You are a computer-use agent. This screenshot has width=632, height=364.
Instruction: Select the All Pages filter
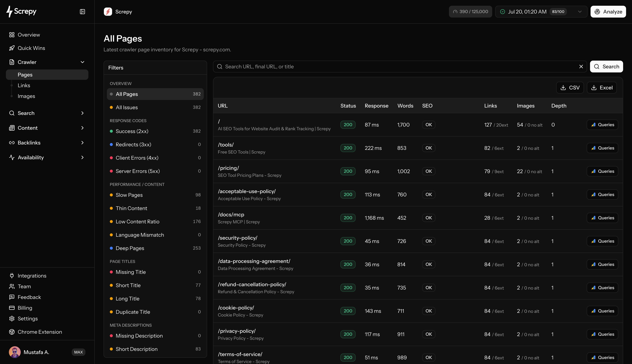(155, 94)
